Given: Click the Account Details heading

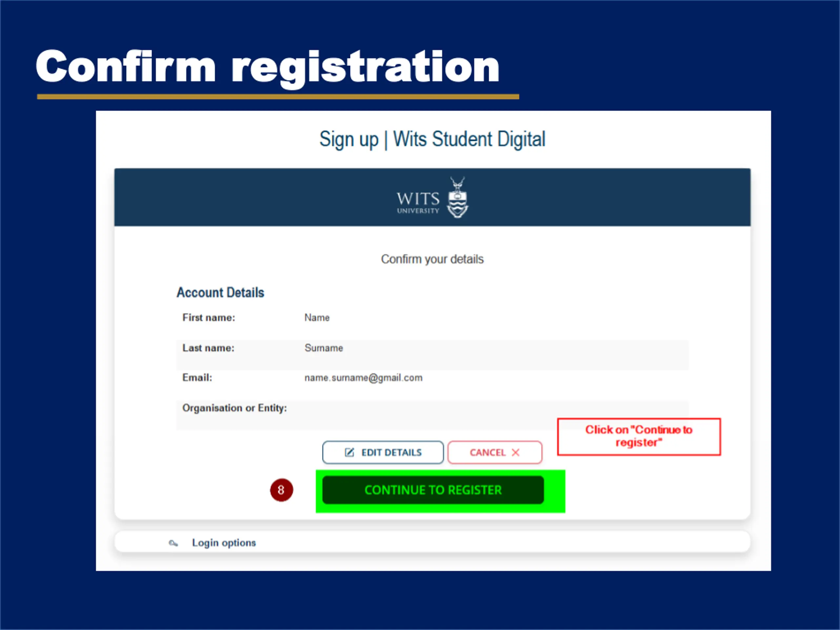Looking at the screenshot, I should [x=220, y=292].
